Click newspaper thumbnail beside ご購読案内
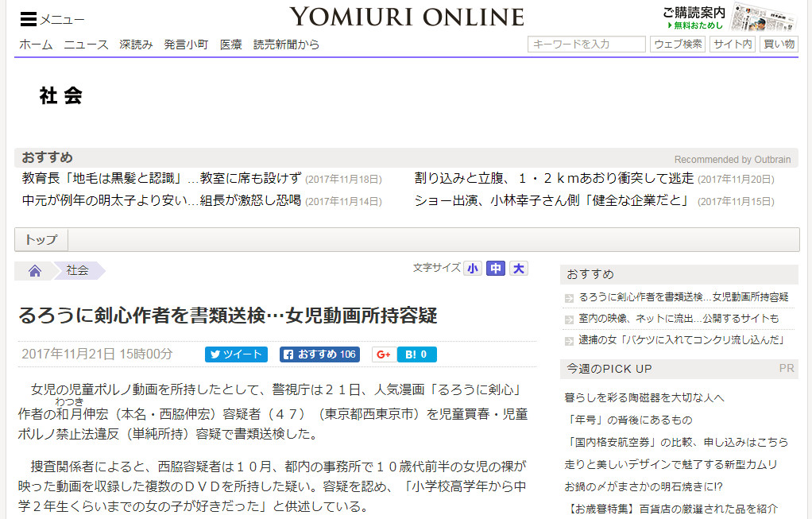The image size is (812, 519). click(763, 17)
